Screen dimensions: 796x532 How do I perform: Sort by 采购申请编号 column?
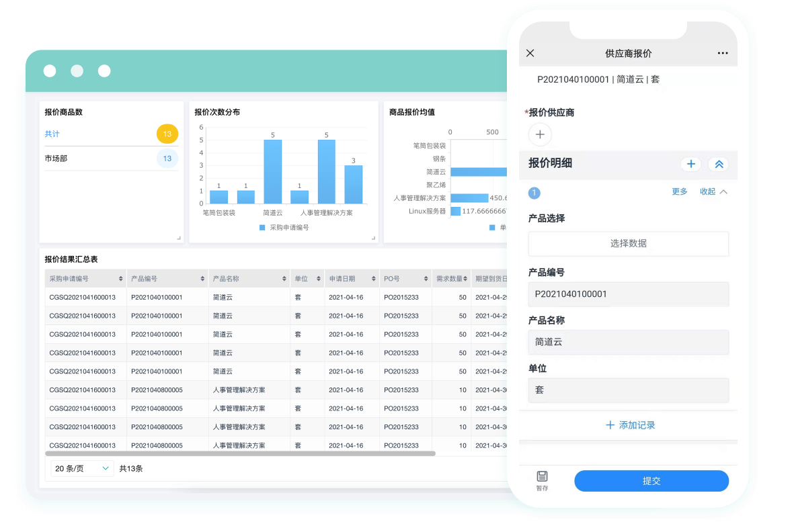coord(120,278)
